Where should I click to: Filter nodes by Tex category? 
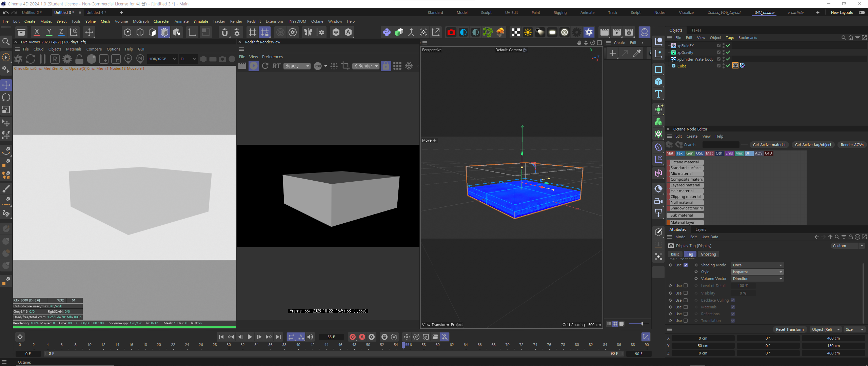[x=679, y=154]
